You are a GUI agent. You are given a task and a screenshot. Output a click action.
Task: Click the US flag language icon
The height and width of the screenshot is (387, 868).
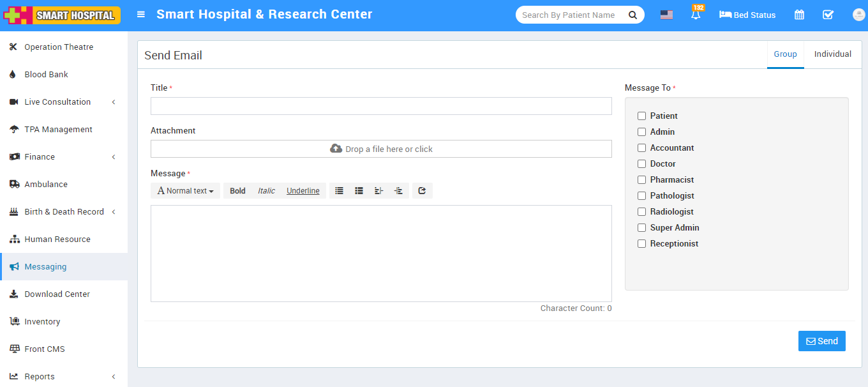tap(666, 15)
